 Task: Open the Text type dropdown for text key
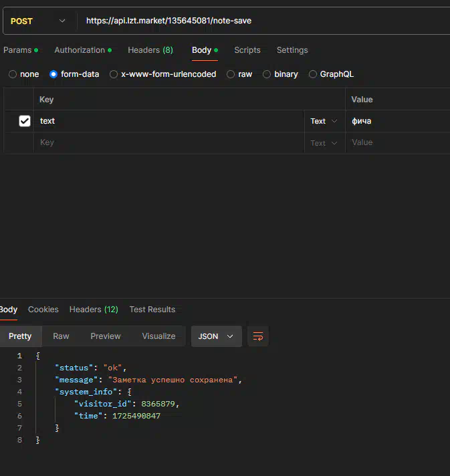(x=324, y=121)
